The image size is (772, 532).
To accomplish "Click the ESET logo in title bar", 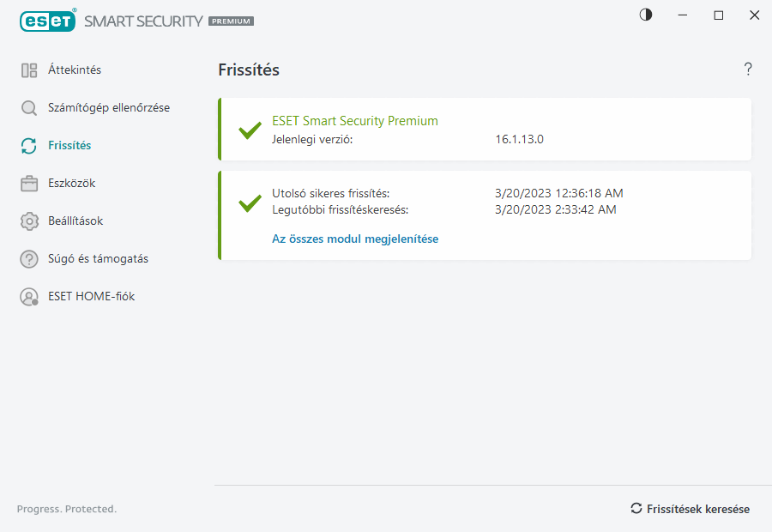I will point(48,20).
